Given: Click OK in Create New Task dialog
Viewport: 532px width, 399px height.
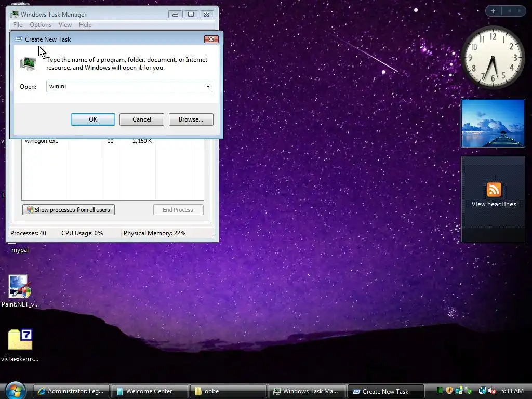Looking at the screenshot, I should [93, 119].
